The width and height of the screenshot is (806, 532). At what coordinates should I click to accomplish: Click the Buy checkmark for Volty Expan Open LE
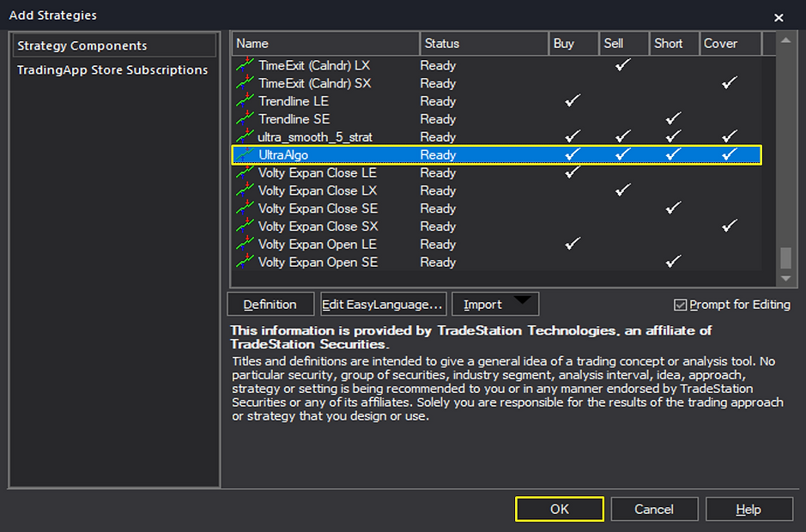pos(573,244)
